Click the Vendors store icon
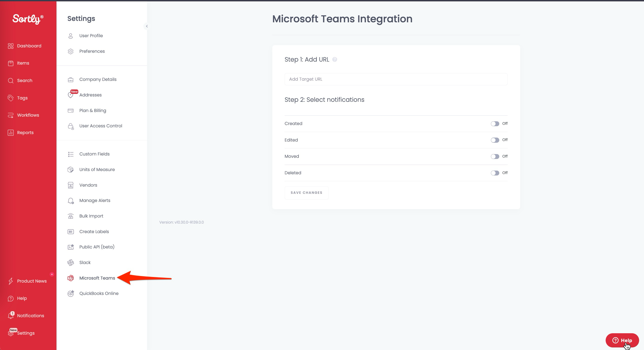 (70, 185)
